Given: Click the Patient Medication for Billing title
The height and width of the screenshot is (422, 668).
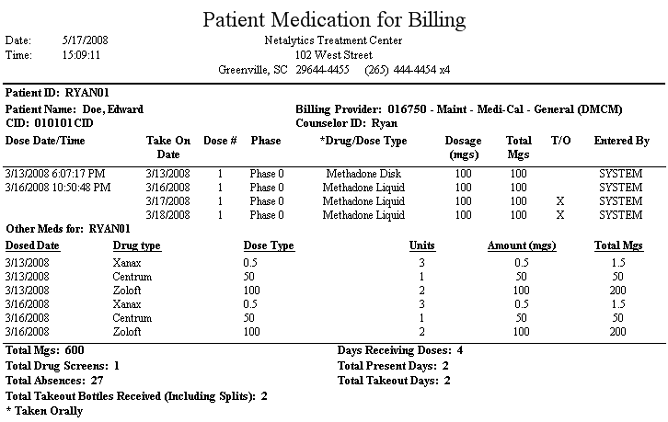Looking at the screenshot, I should pyautogui.click(x=334, y=20).
